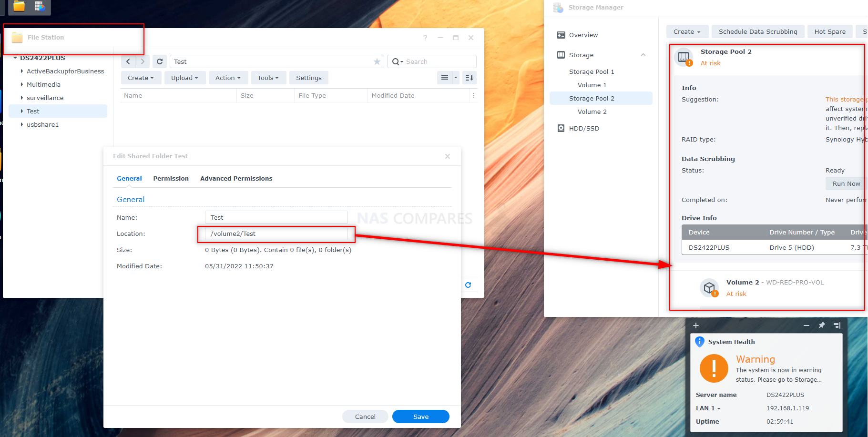Switch to Advanced Permissions tab
This screenshot has width=868, height=437.
click(x=236, y=178)
